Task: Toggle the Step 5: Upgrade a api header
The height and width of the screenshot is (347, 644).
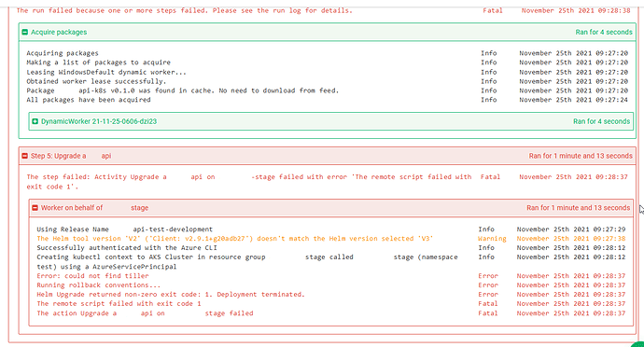Action: click(328, 156)
